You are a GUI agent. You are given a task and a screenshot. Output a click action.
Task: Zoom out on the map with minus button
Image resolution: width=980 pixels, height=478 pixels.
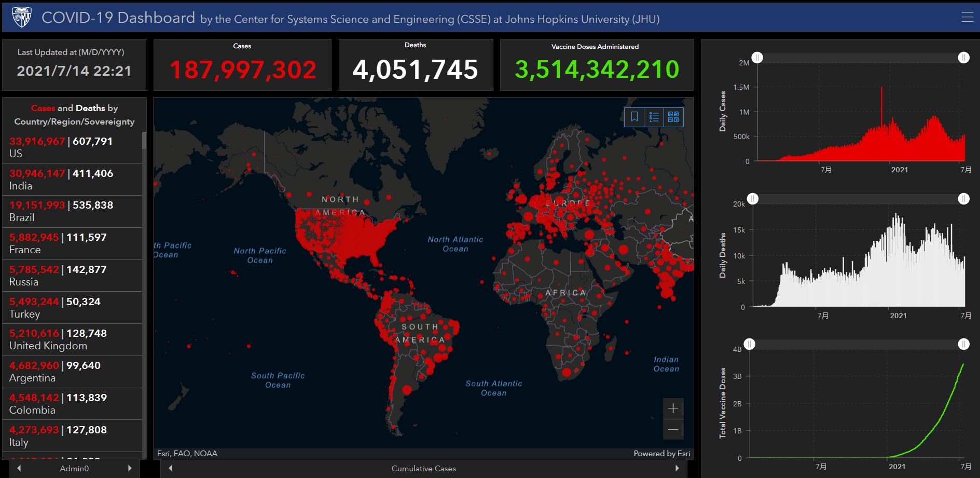tap(673, 430)
